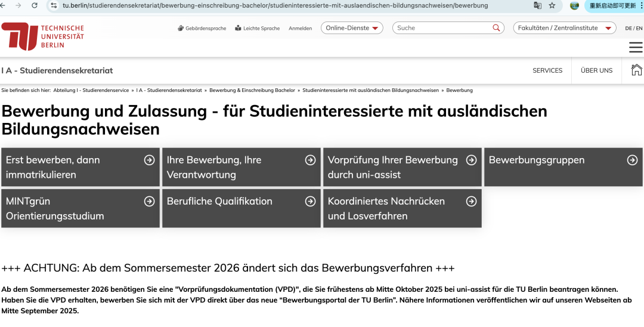Open MINTgrün Orientierungsstudium tile
This screenshot has height=327, width=644.
pos(80,208)
